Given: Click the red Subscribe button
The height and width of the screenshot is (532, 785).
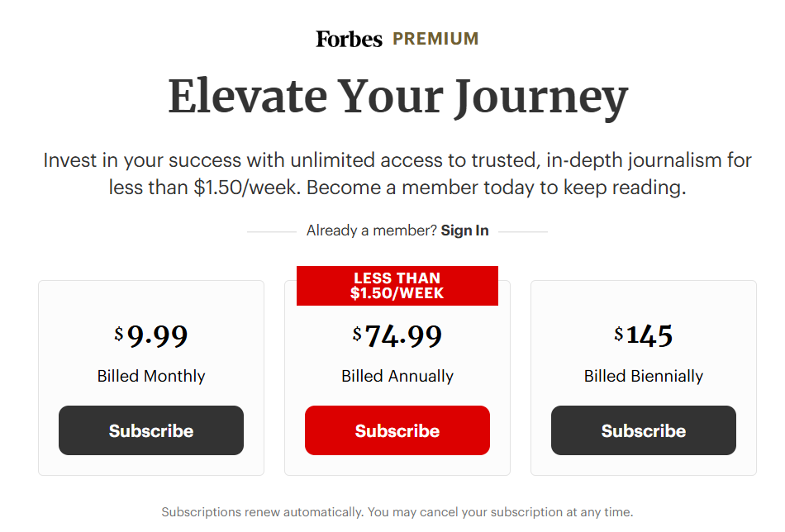Looking at the screenshot, I should (x=397, y=430).
